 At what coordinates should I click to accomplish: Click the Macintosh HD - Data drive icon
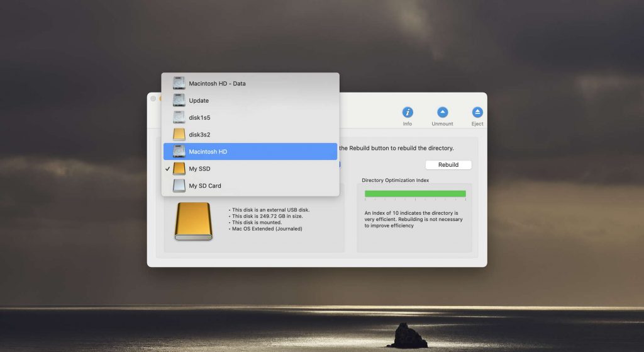pos(179,83)
